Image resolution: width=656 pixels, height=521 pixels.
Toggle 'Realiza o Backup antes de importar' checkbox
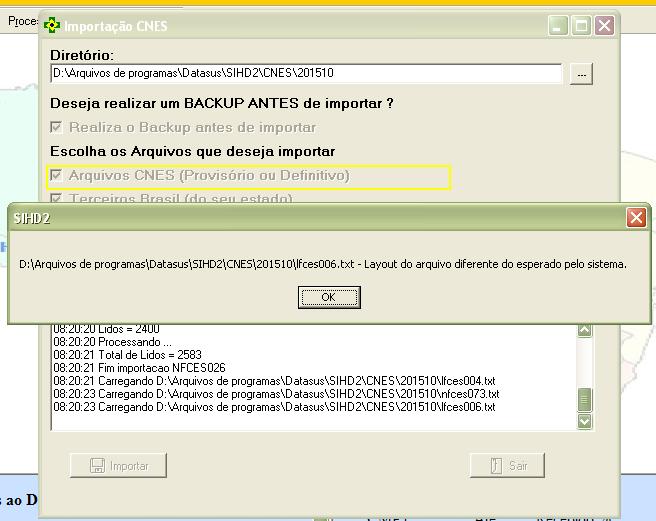pos(57,127)
